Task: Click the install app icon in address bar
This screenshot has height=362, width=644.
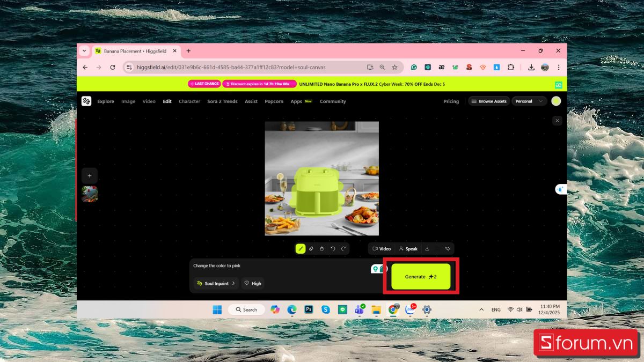Action: 370,67
